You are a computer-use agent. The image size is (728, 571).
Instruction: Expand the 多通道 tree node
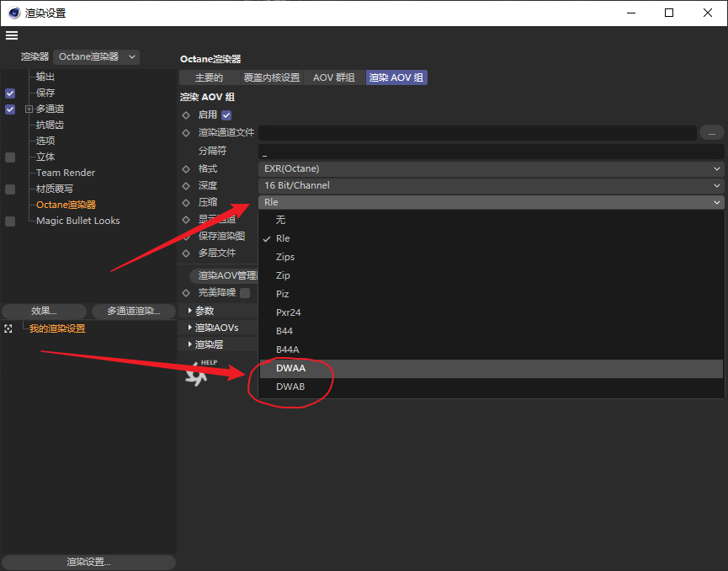29,109
